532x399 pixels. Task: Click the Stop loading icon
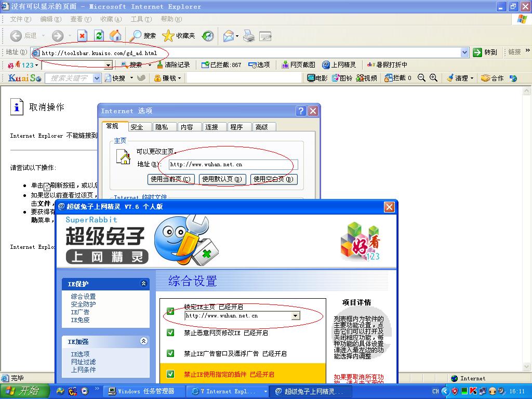pos(82,36)
